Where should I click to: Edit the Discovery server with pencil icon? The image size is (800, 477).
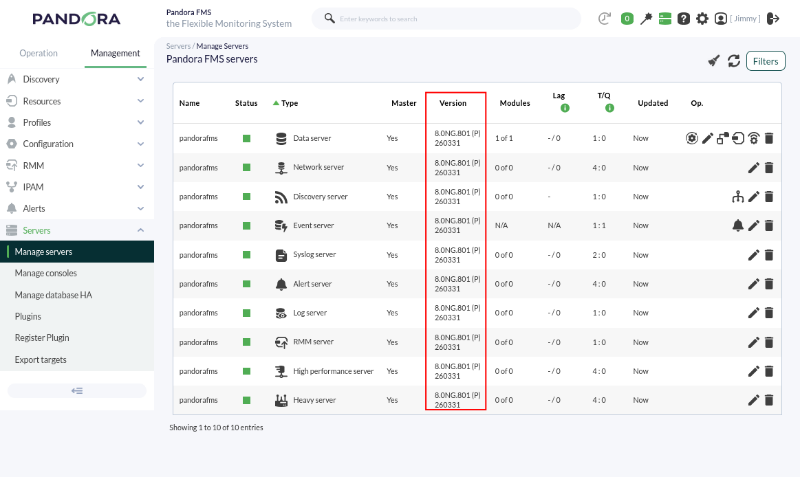[754, 196]
